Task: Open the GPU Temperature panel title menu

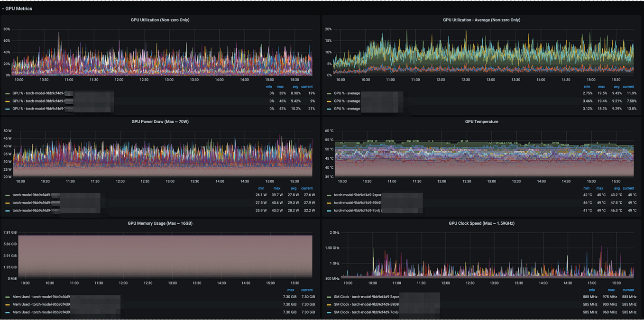Action: tap(481, 121)
